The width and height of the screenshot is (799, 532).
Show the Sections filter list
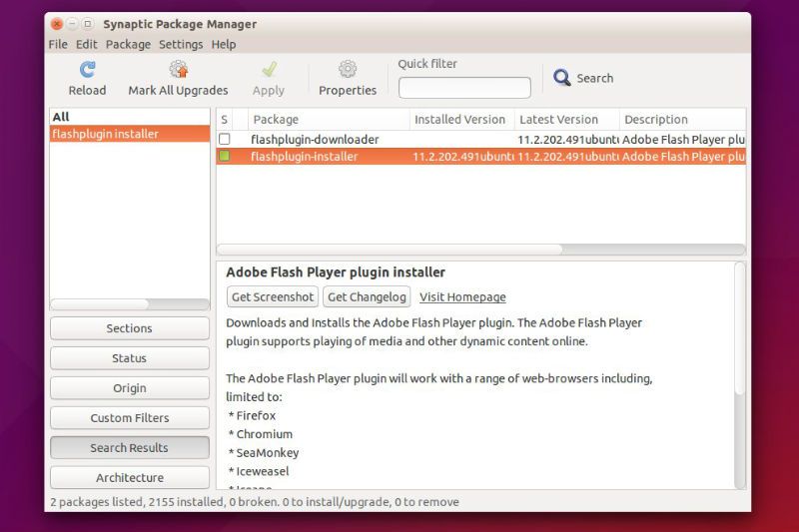130,328
